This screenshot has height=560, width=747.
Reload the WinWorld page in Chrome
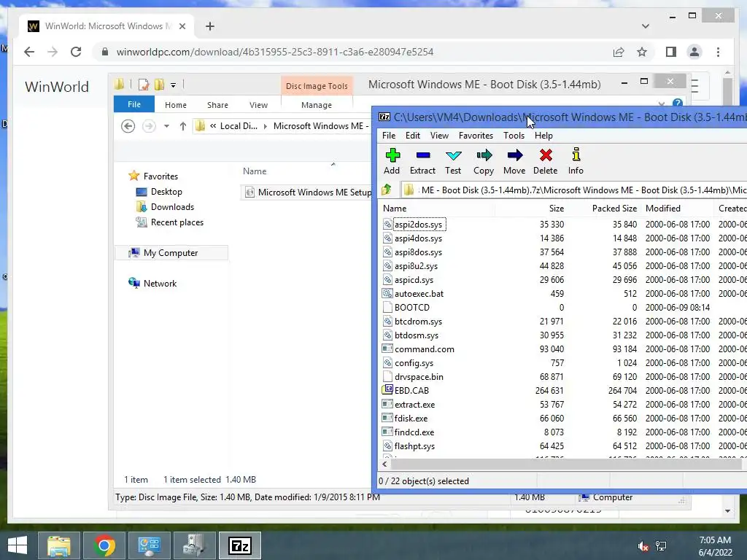[x=76, y=52]
